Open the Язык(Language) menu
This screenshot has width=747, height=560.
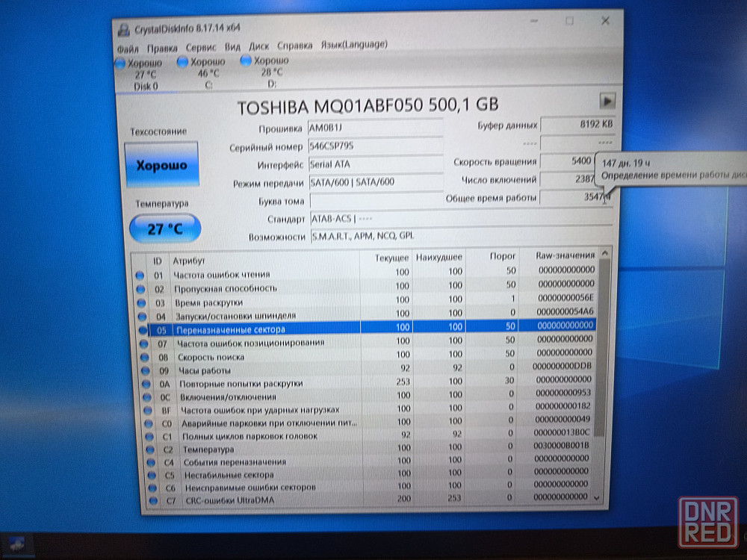coord(354,44)
